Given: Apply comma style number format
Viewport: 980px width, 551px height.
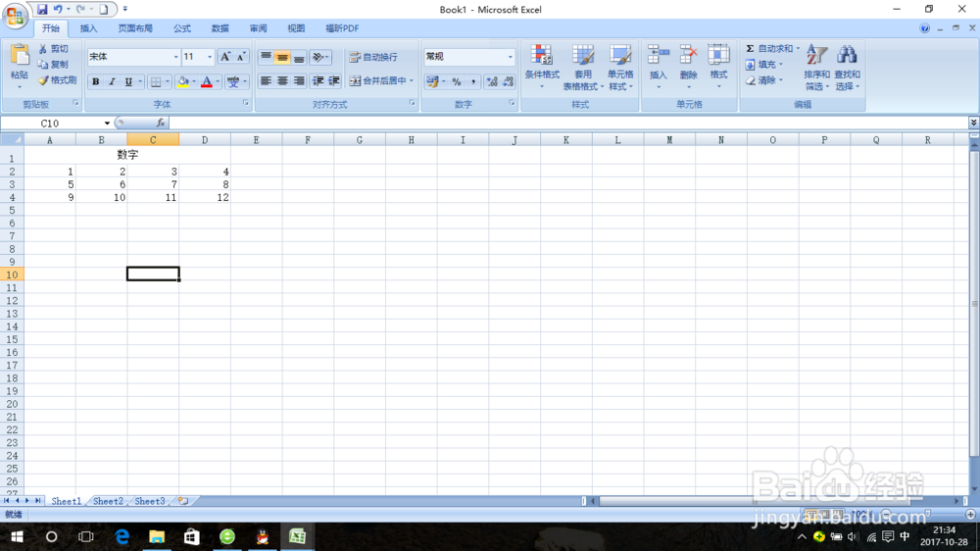Looking at the screenshot, I should pos(473,82).
